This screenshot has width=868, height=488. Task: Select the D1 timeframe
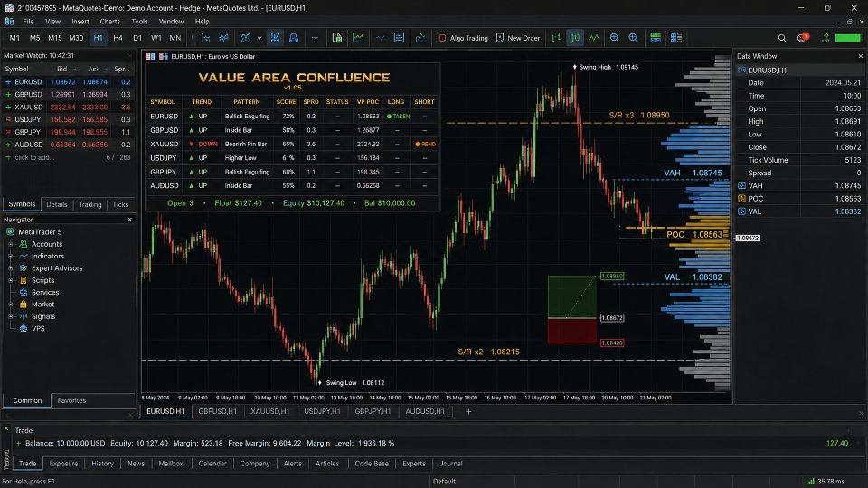pos(137,38)
